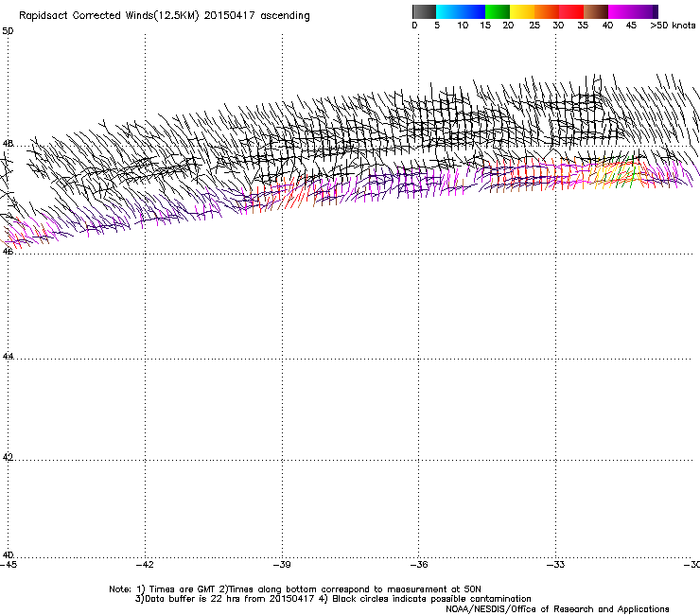Click the red 30-35 knots color swatch
Image resolution: width=700 pixels, height=615 pixels.
(x=571, y=11)
